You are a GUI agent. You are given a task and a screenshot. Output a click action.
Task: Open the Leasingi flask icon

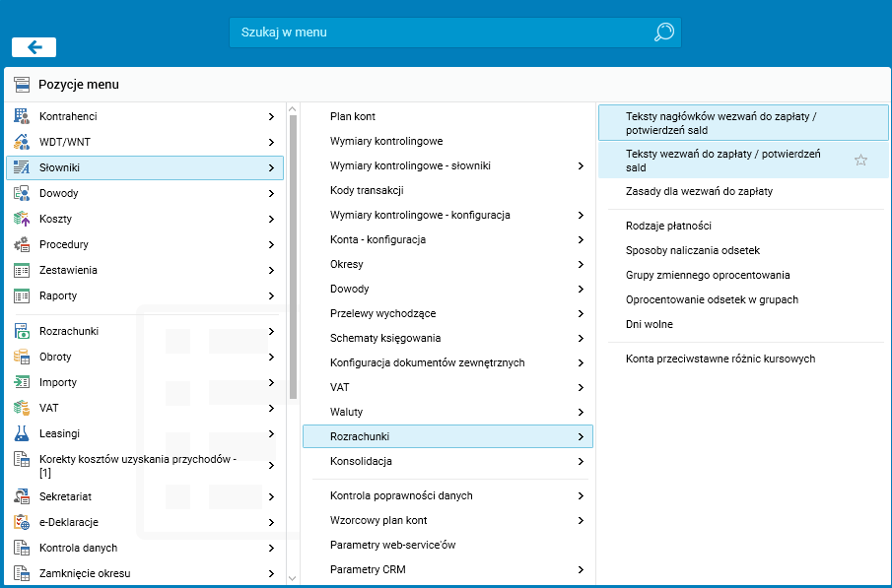(x=22, y=433)
